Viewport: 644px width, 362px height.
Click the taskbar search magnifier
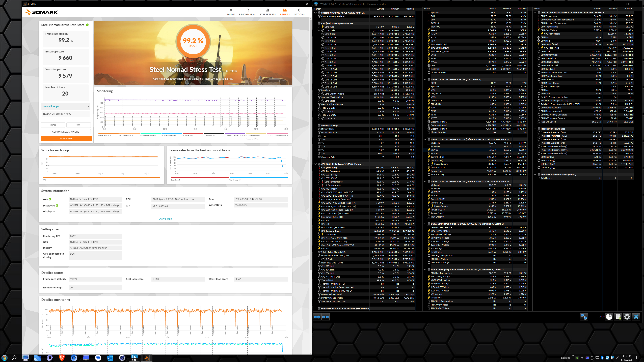click(x=14, y=358)
